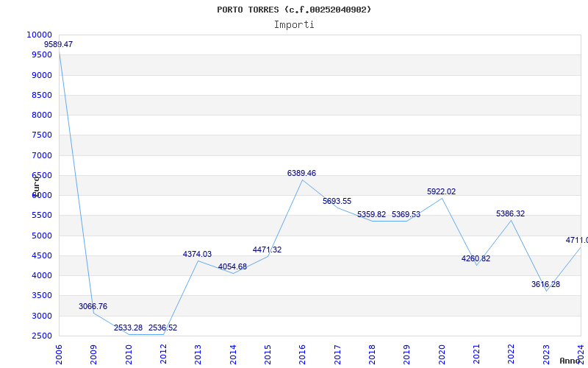Click the 2021 x-axis year label

tap(476, 355)
